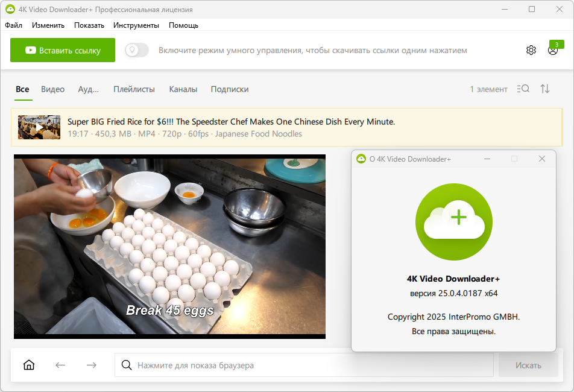Viewport: 574px width, 392px height.
Task: Minimize the main application window
Action: point(505,9)
